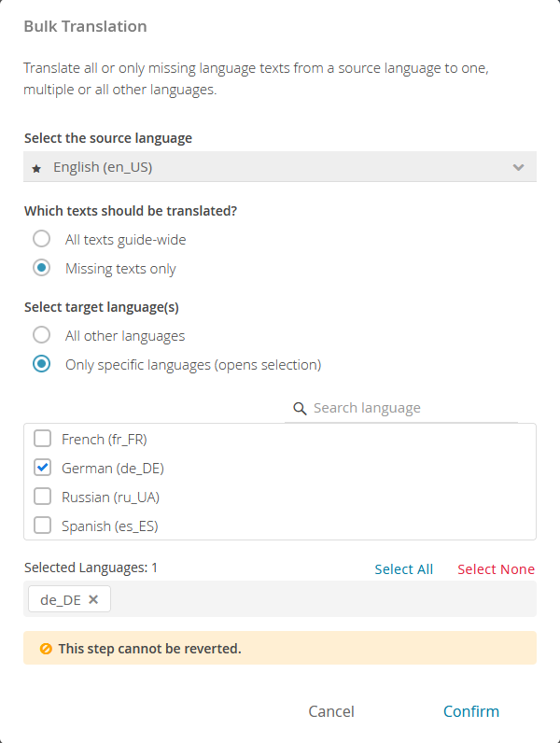Remove the de_DE tag with its X icon
Image resolution: width=560 pixels, height=743 pixels.
(x=93, y=599)
